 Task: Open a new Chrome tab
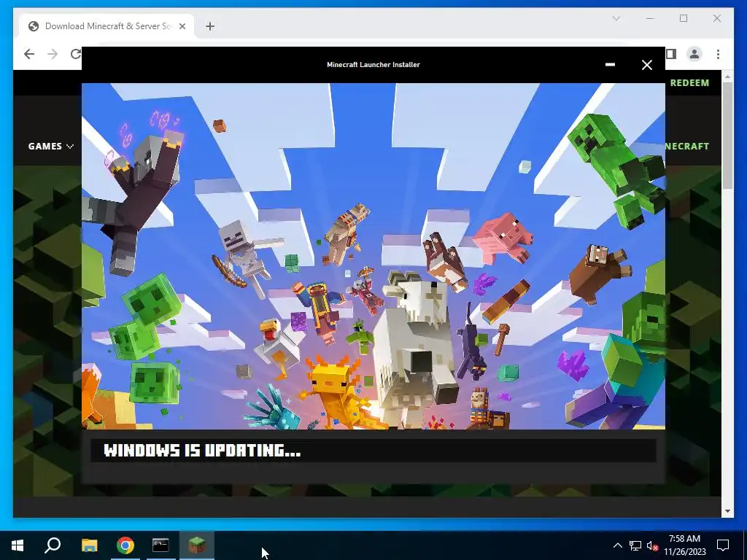tap(210, 26)
